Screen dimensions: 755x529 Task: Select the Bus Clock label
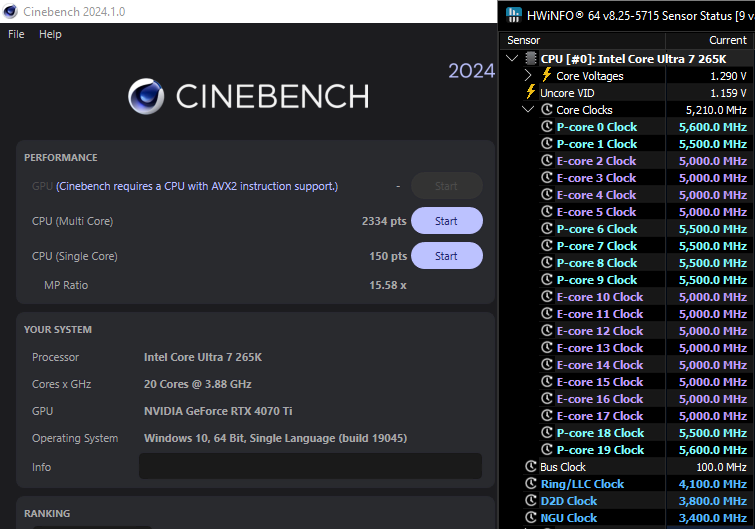(x=563, y=467)
